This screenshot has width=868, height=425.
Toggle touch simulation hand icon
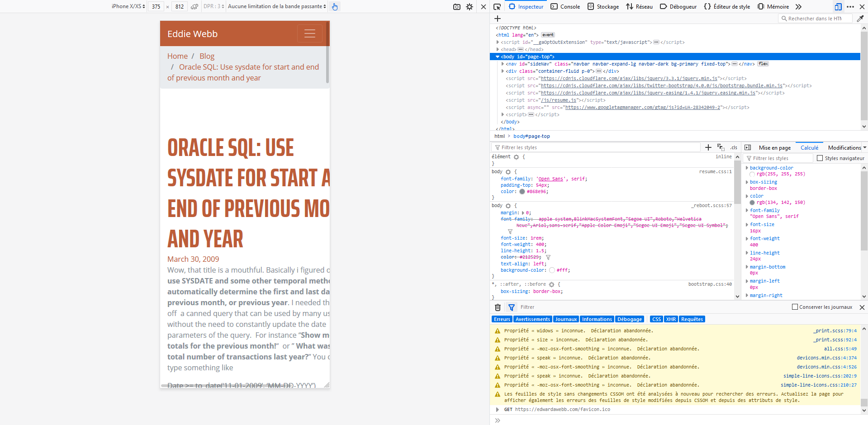coord(335,7)
